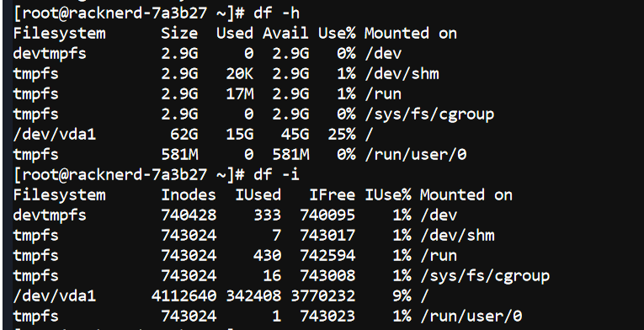Viewport: 644px width, 330px height.
Task: Click the 3770232 free inodes value
Action: (x=323, y=295)
